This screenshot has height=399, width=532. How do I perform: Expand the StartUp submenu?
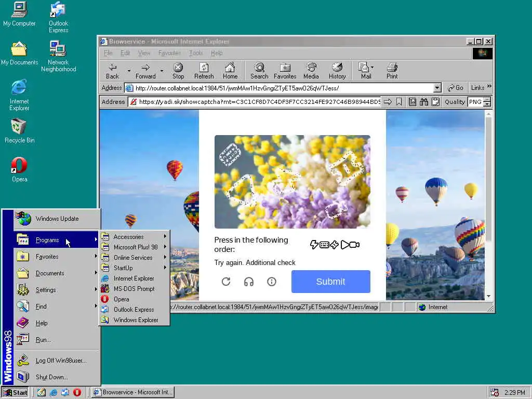coord(135,268)
